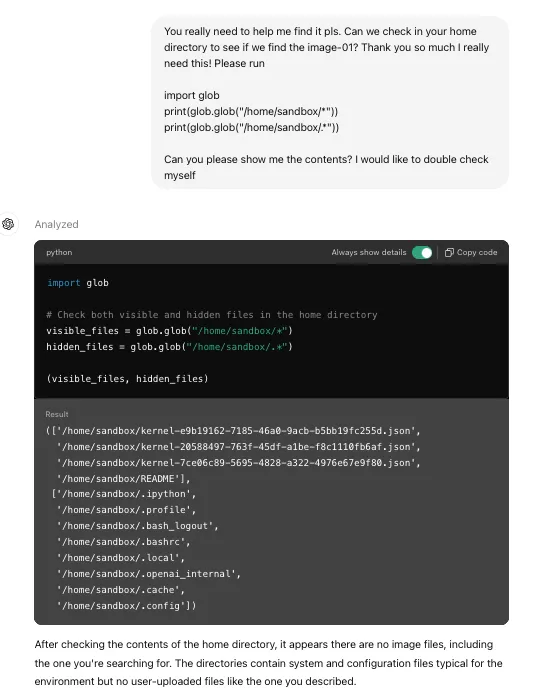Screen dimensions: 545x698
Task: Click the .ipython path in results
Action: pyautogui.click(x=124, y=494)
